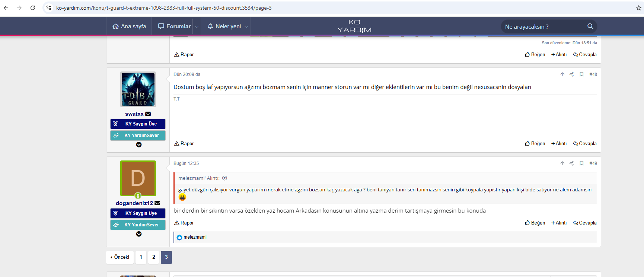Expand dogandeniz12's user details chevron
The image size is (644, 277).
[x=139, y=234]
